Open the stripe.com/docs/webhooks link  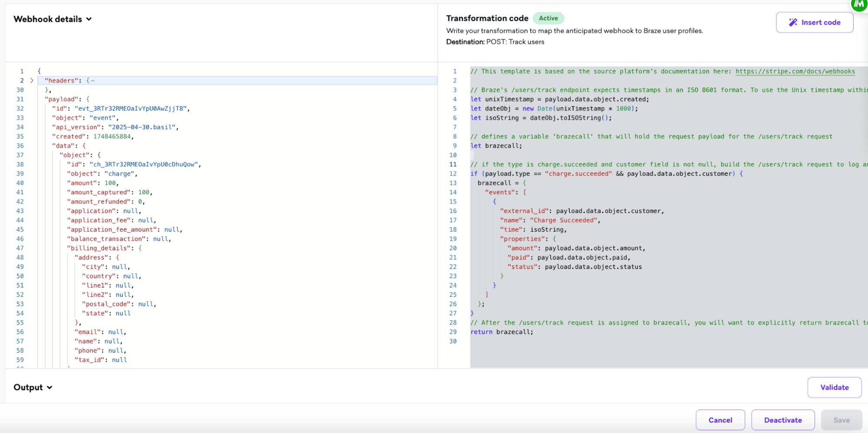795,72
